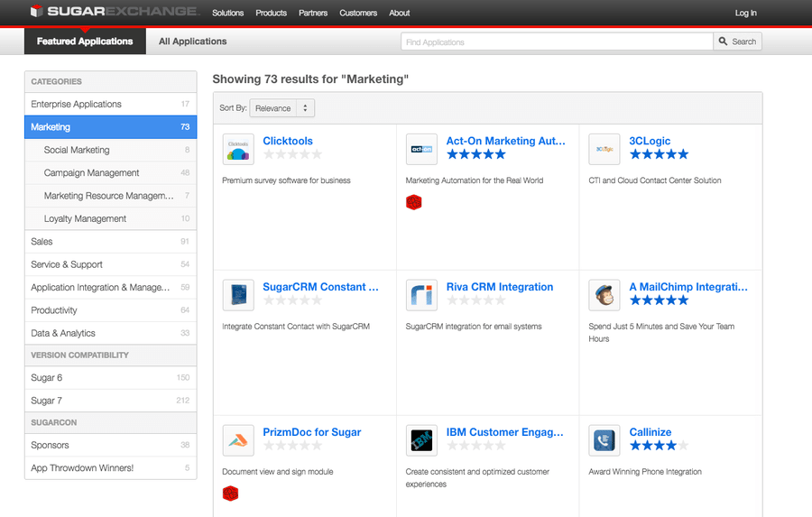Open the Products menu
The height and width of the screenshot is (517, 812).
click(272, 13)
